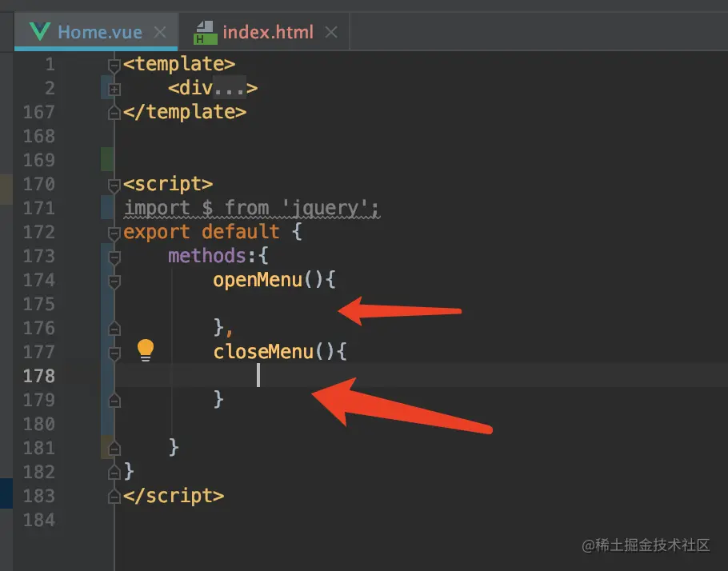This screenshot has width=728, height=571.
Task: Click the fold end marker on line 179
Action: pyautogui.click(x=114, y=401)
